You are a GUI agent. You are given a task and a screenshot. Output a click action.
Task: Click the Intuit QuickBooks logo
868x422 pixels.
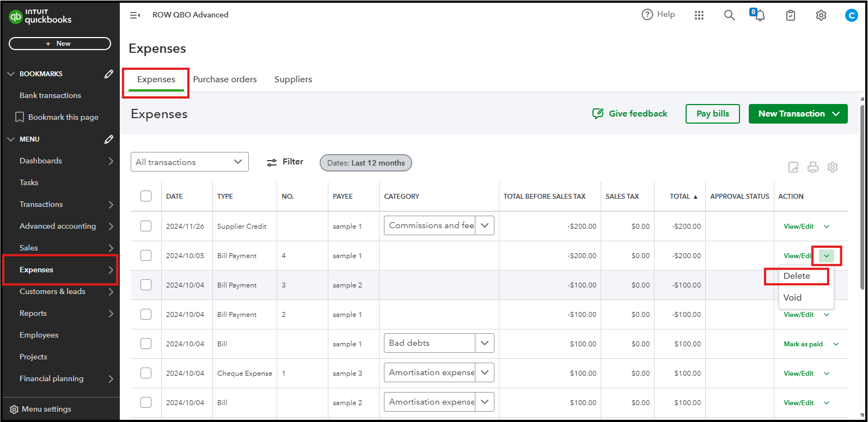40,17
